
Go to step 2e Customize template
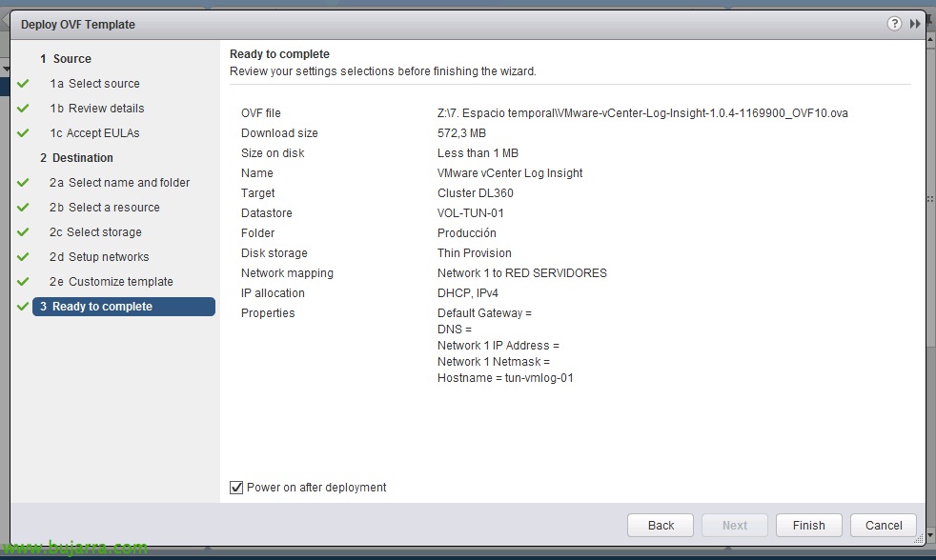[111, 282]
